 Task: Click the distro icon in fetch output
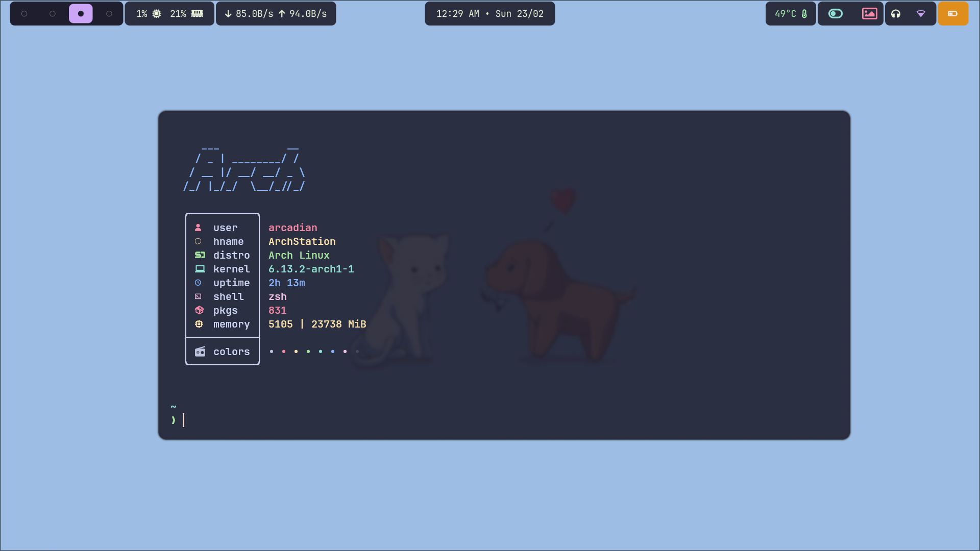(x=200, y=255)
